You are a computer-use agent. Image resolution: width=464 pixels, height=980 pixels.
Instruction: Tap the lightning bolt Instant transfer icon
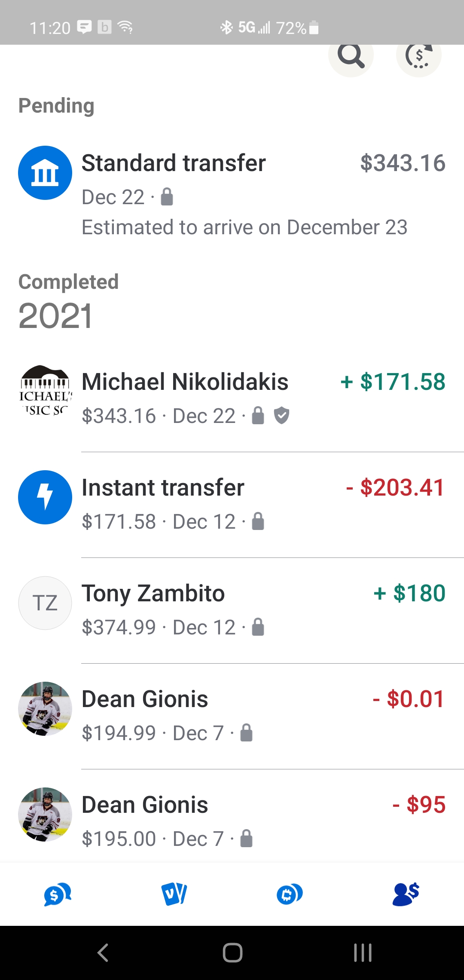[45, 497]
